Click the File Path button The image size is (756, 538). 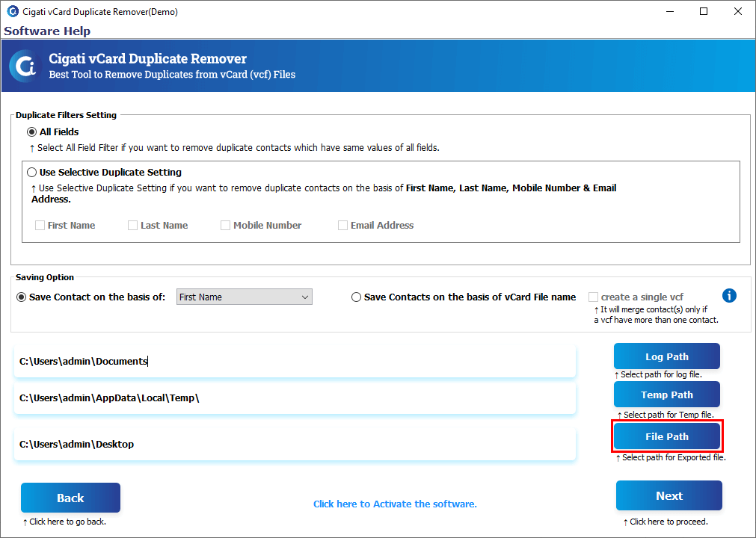667,436
